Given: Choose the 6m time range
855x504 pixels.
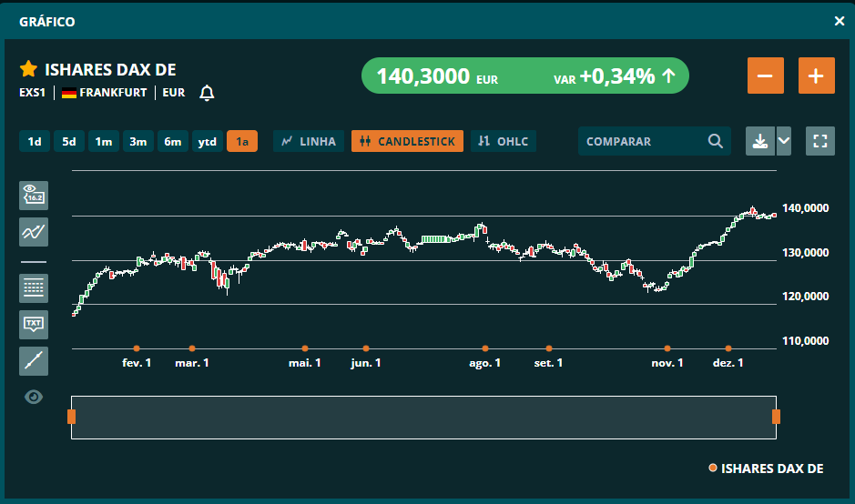Looking at the screenshot, I should (173, 142).
